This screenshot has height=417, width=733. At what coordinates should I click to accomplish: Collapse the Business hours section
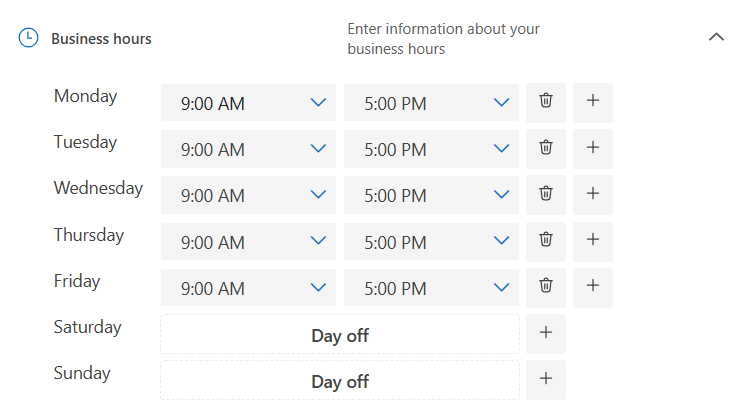point(716,37)
